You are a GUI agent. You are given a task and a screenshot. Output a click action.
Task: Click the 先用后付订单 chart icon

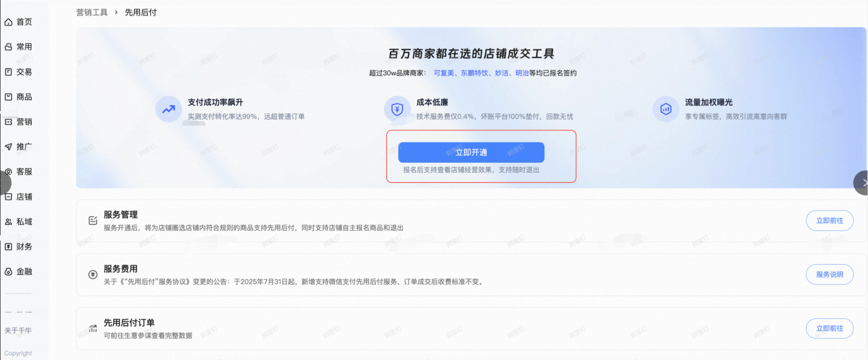pyautogui.click(x=93, y=328)
